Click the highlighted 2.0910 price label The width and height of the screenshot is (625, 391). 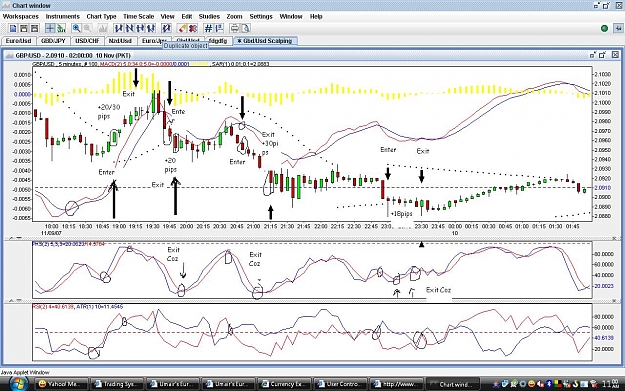(602, 188)
